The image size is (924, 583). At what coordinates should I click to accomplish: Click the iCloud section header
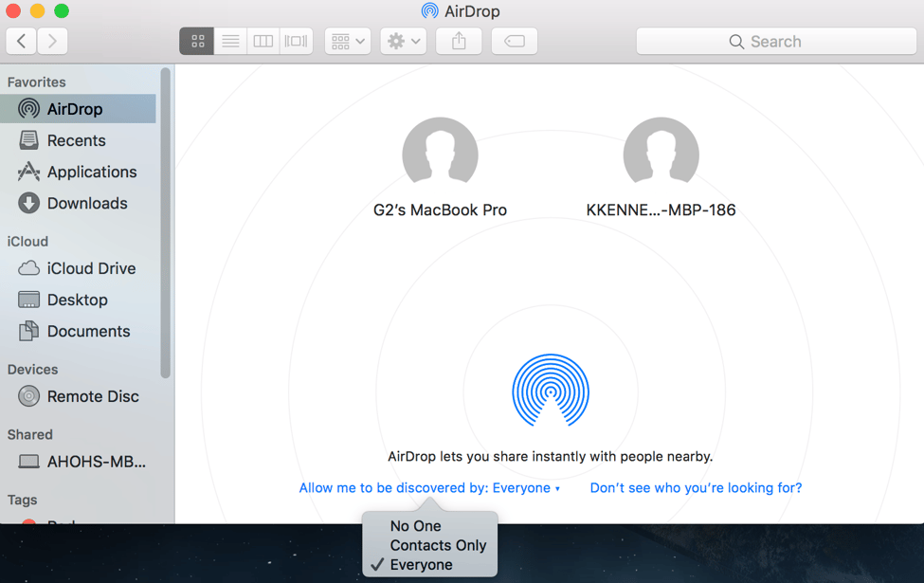pos(27,242)
